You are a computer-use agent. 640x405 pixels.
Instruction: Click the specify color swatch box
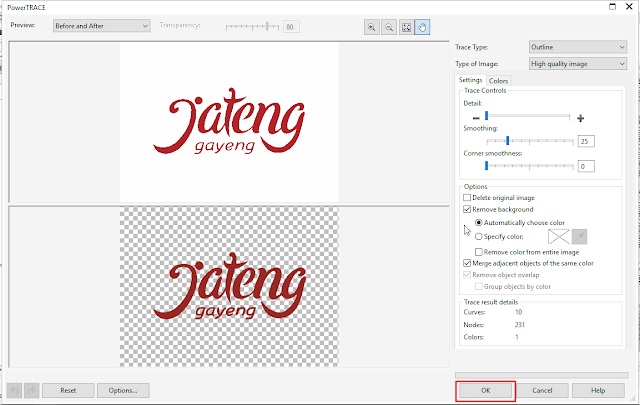tap(558, 236)
